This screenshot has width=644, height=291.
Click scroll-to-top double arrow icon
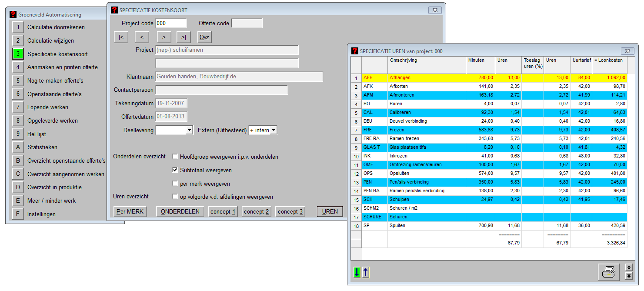pyautogui.click(x=628, y=268)
